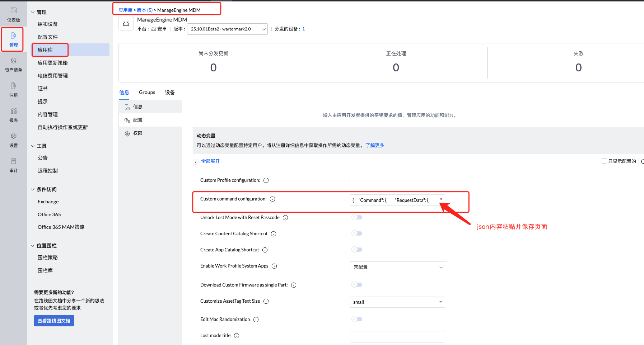This screenshot has width=644, height=345.
Task: Click the Custom Profile configuration input field
Action: coord(397,181)
